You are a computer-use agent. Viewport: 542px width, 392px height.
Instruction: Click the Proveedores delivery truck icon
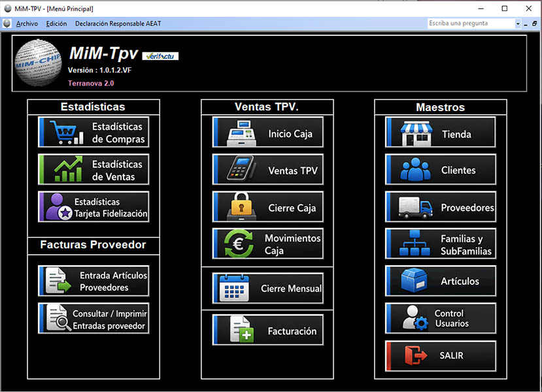click(x=415, y=207)
